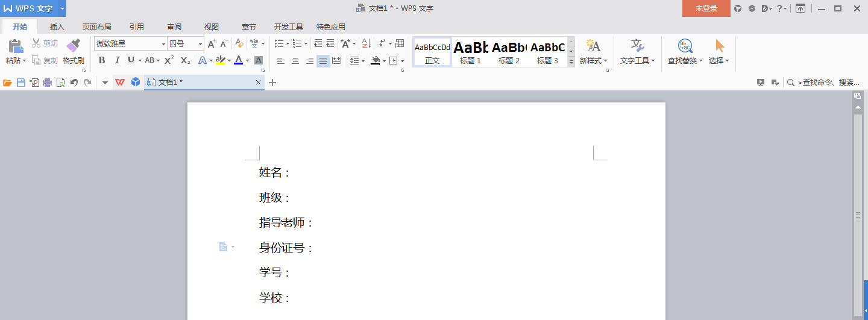
Task: Click the Copy (复制) button
Action: (45, 60)
